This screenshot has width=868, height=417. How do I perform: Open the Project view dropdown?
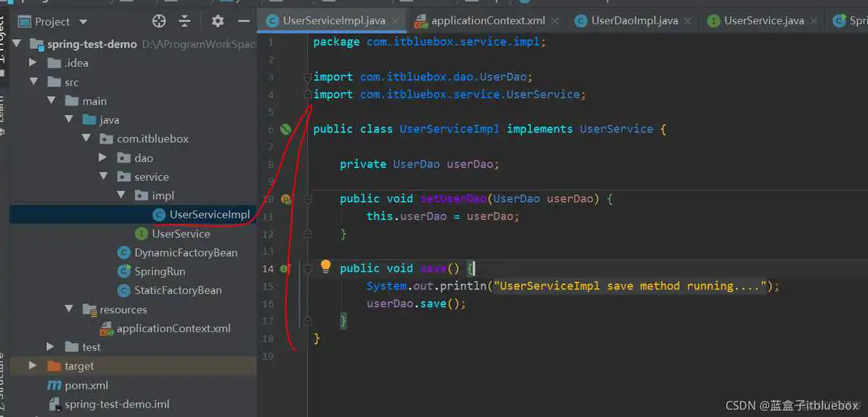(x=82, y=22)
